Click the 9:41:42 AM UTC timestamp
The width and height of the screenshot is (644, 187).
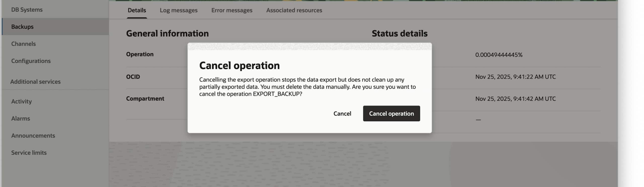(515, 99)
